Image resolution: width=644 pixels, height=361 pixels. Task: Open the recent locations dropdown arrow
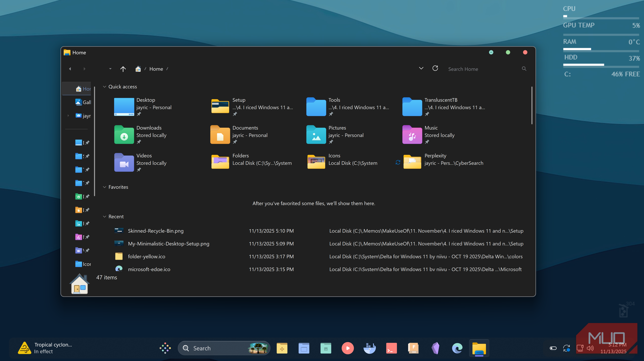point(110,69)
